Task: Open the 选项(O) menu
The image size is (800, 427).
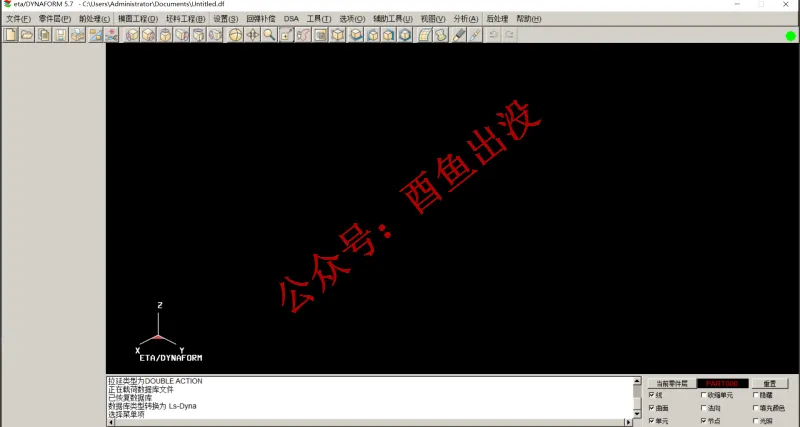Action: pos(352,19)
